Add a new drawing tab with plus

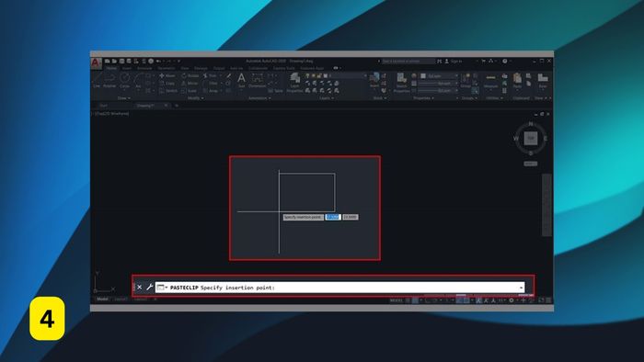point(177,106)
